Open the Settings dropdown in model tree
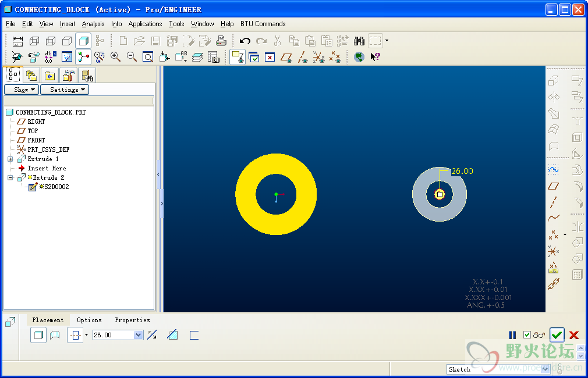Image resolution: width=588 pixels, height=378 pixels. [x=65, y=90]
